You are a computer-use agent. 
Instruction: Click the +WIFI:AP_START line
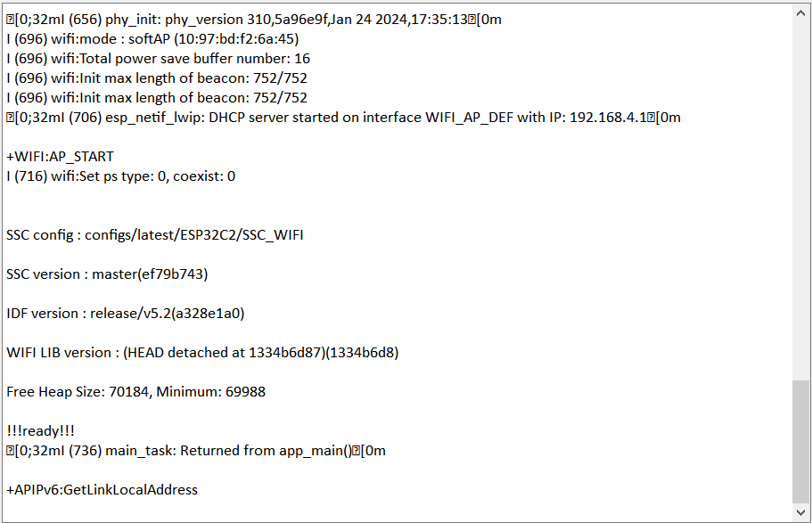[60, 156]
